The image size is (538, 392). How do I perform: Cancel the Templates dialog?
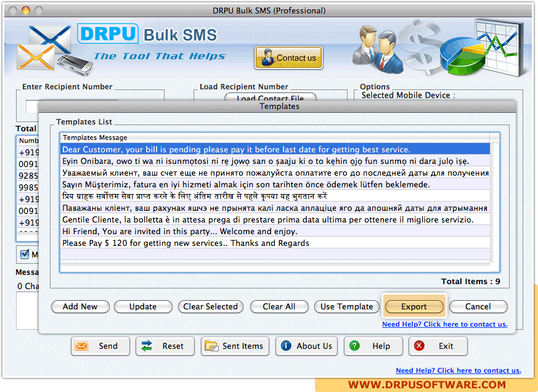coord(478,306)
